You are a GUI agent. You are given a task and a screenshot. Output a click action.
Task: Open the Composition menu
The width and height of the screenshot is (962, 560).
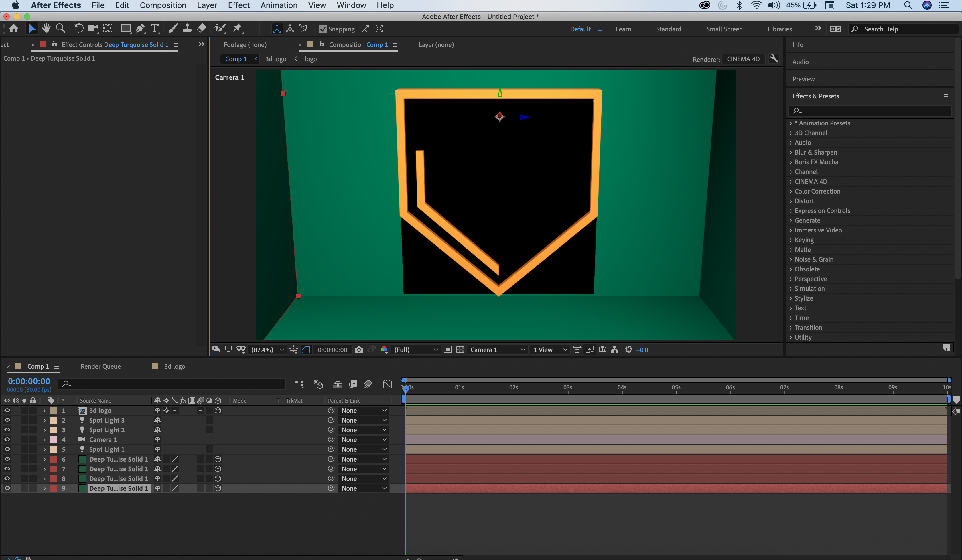coord(163,5)
